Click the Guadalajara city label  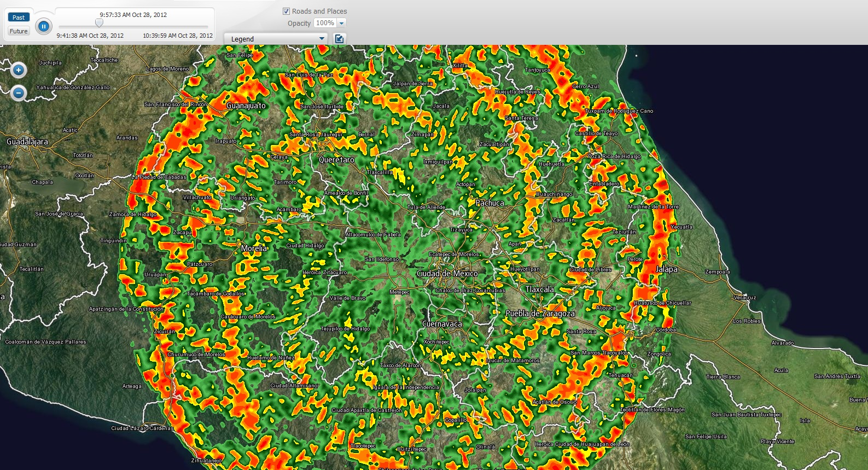click(x=27, y=142)
